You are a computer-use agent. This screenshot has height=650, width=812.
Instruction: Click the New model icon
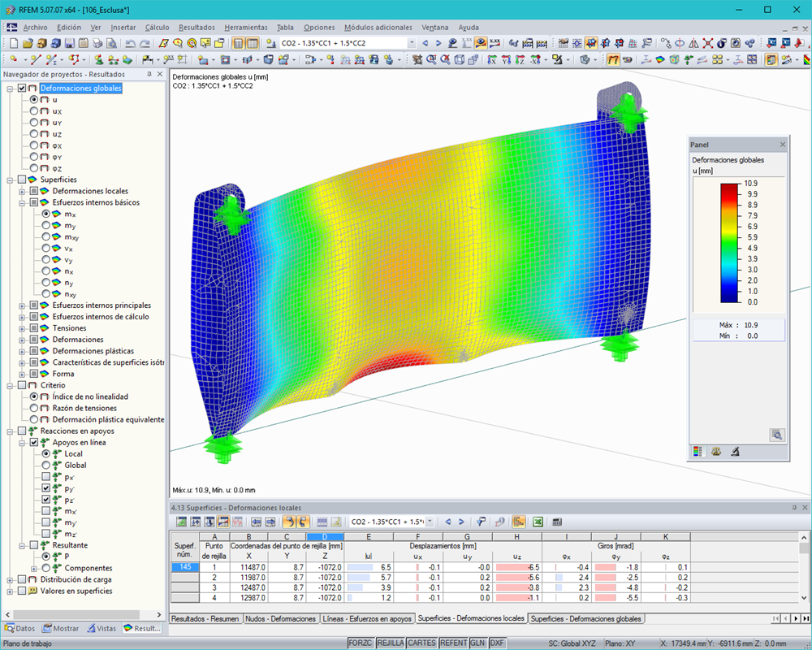(14, 43)
